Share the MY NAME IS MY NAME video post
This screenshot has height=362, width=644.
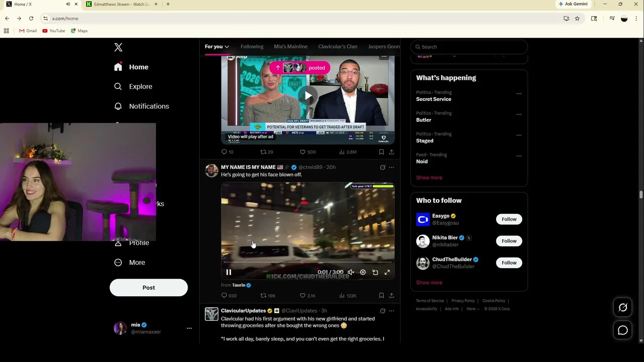[x=391, y=296]
